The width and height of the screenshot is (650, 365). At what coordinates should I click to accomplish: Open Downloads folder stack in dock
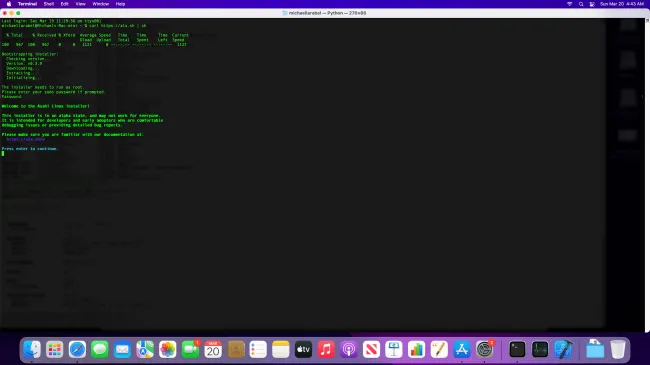click(595, 349)
